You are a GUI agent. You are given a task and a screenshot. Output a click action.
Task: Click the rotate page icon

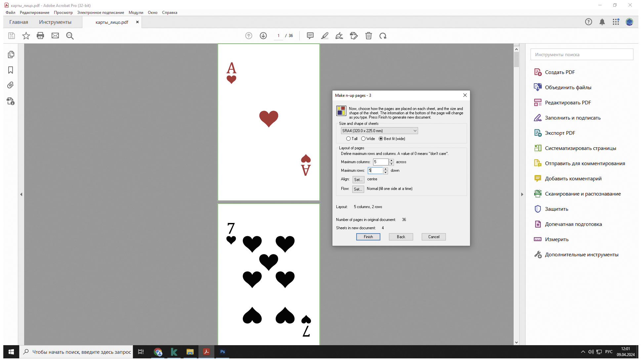click(383, 36)
